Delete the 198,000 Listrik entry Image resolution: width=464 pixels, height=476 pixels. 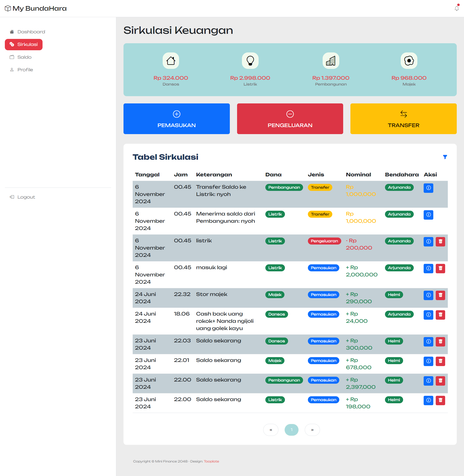(x=440, y=400)
